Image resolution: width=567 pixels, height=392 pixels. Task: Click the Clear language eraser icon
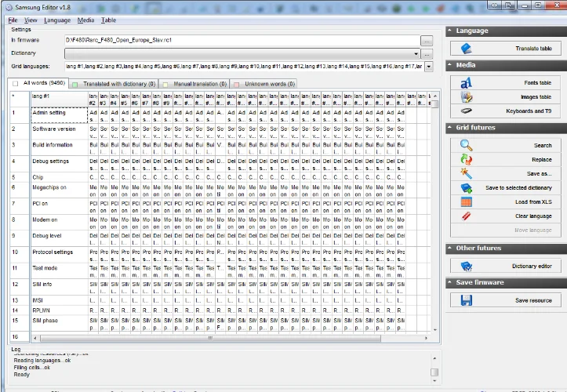[466, 216]
